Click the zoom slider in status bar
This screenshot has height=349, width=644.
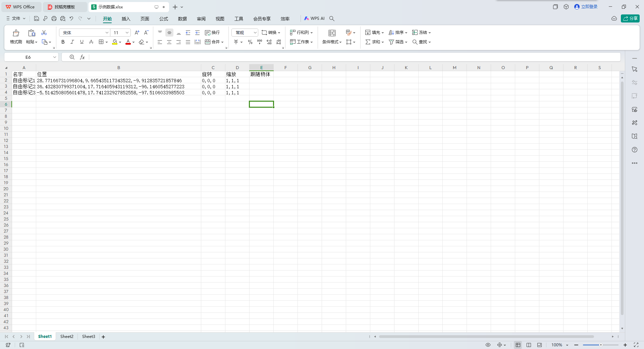click(601, 345)
